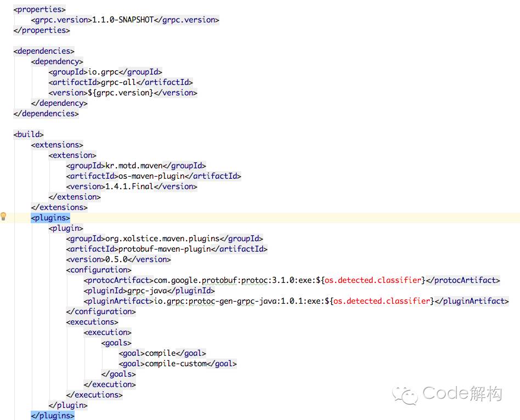Click the opening <properties> tag
520x420 pixels.
39,10
